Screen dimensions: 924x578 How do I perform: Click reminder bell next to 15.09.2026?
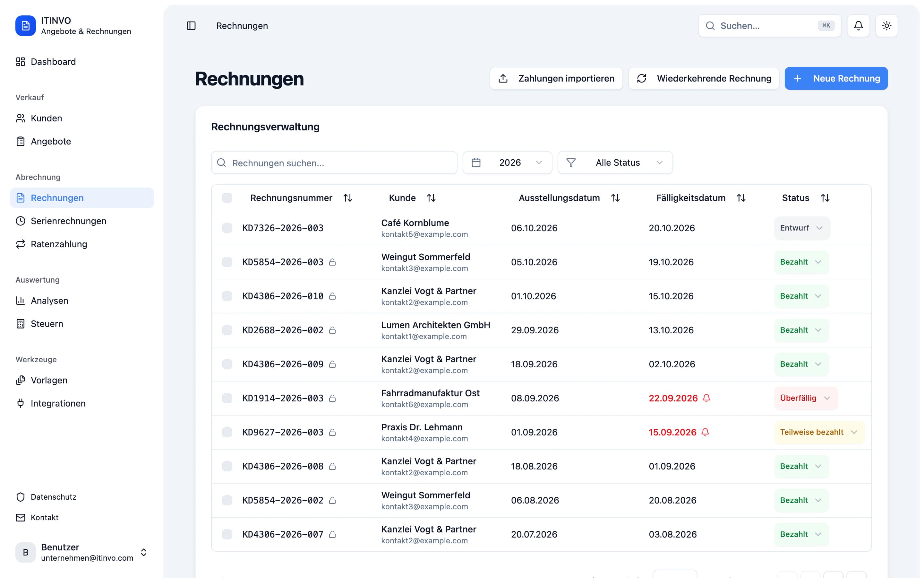pos(705,432)
